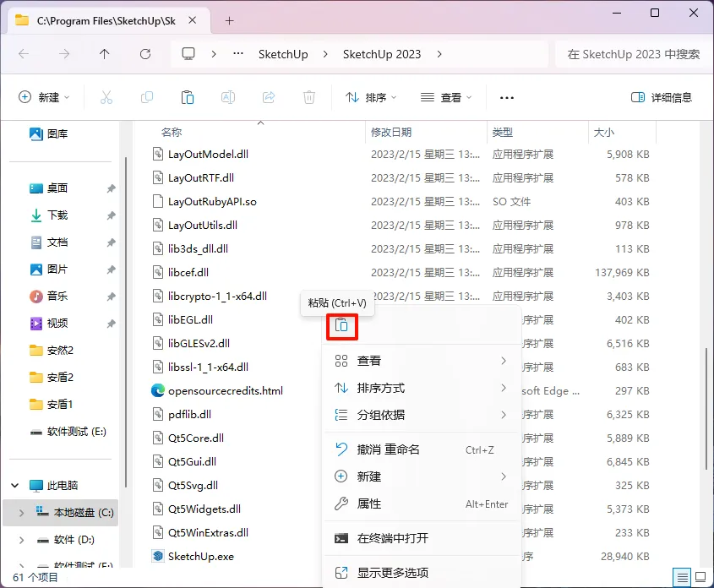The image size is (714, 588).
Task: Click the navigation pane scrollbar
Action: [126, 322]
